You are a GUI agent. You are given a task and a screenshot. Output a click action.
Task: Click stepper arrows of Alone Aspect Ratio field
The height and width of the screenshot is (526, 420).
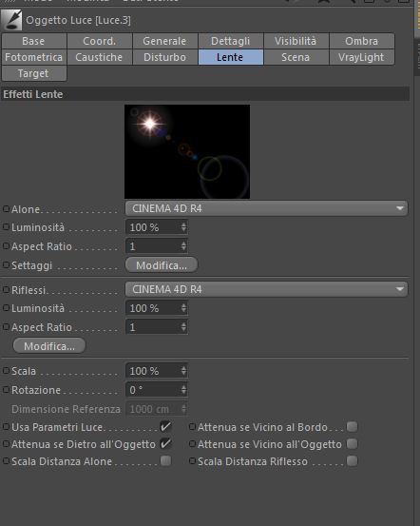[x=183, y=246]
